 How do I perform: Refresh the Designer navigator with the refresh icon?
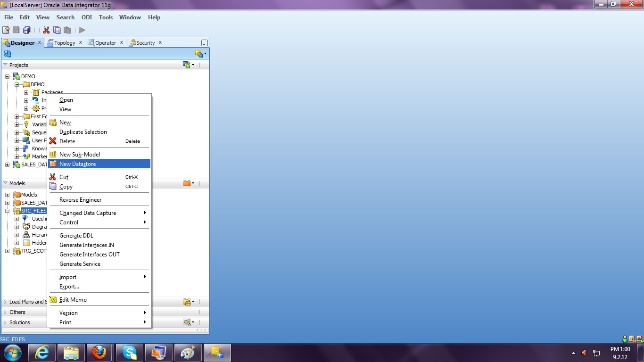pyautogui.click(x=7, y=54)
